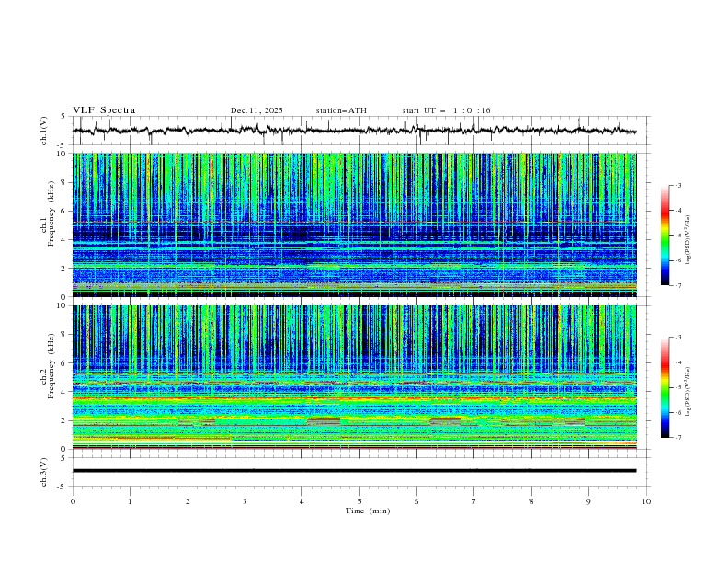The image size is (728, 563).
Task: Click the ch.2 color scale bar
Action: coord(665,387)
